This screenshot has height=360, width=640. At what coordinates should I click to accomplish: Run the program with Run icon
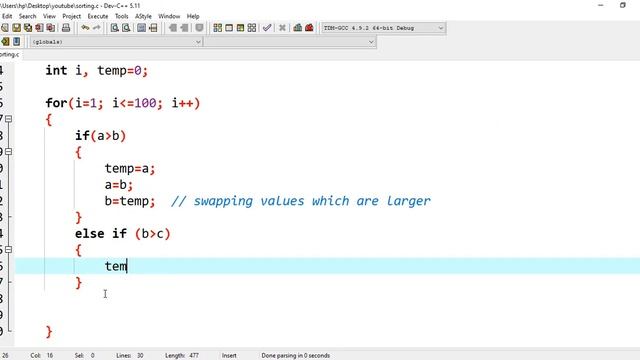(x=229, y=28)
